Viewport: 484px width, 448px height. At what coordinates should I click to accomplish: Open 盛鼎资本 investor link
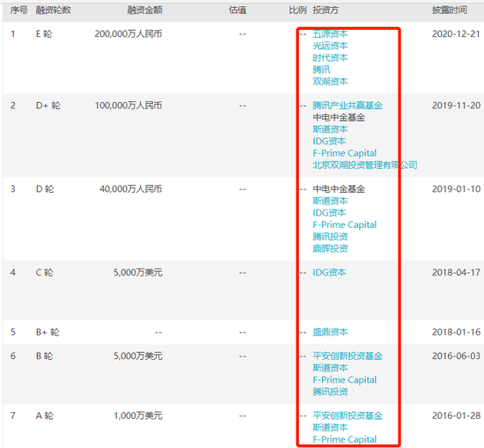click(x=330, y=332)
